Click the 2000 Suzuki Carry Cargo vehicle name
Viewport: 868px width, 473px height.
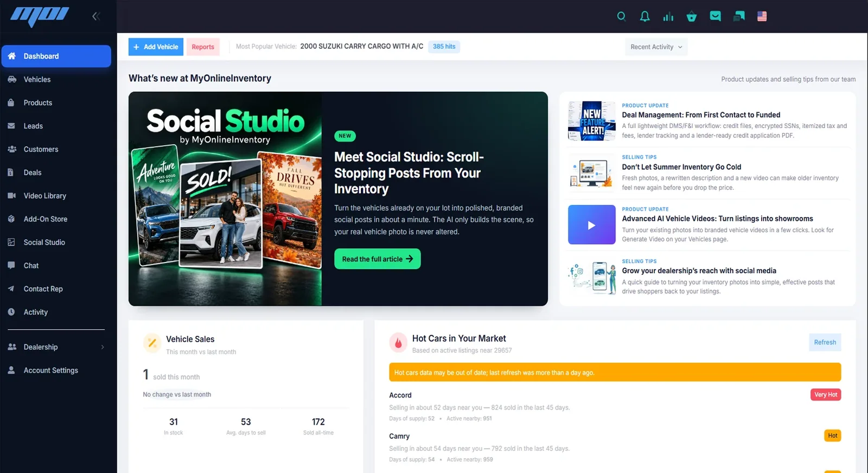coord(362,47)
